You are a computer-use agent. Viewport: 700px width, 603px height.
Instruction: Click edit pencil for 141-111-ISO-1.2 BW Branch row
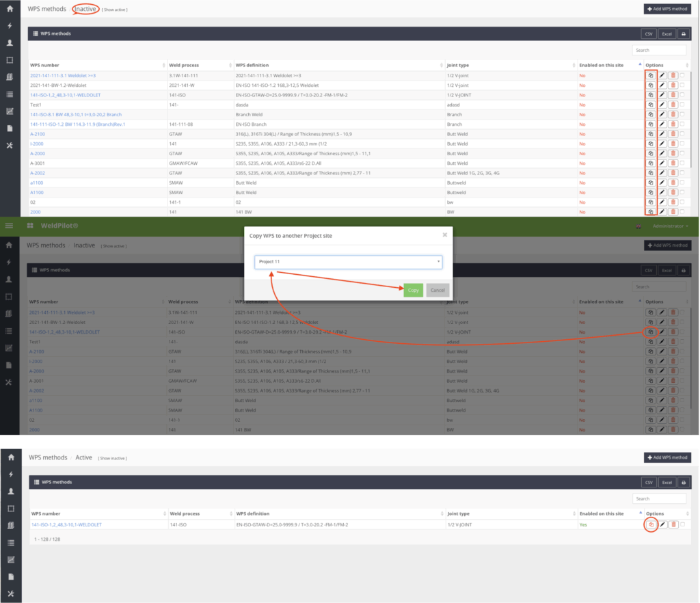pyautogui.click(x=662, y=124)
